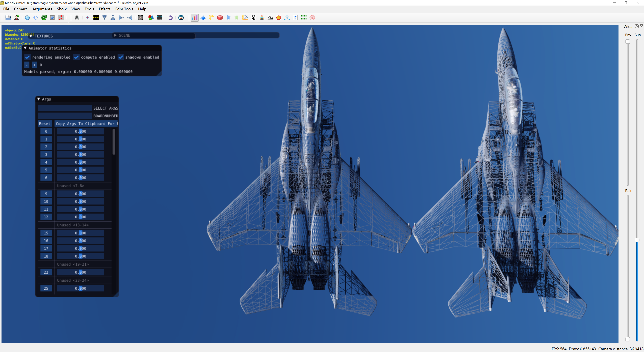
Task: Click the round screenshot picture icon
Action: pyautogui.click(x=181, y=18)
